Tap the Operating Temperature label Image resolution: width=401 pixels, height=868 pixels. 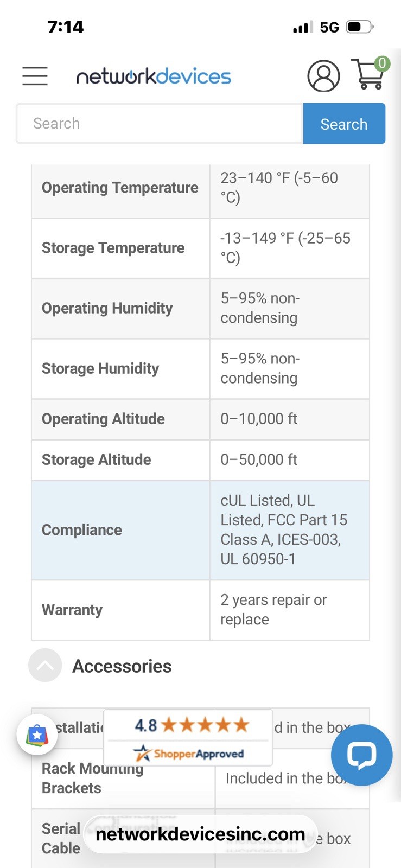[120, 188]
